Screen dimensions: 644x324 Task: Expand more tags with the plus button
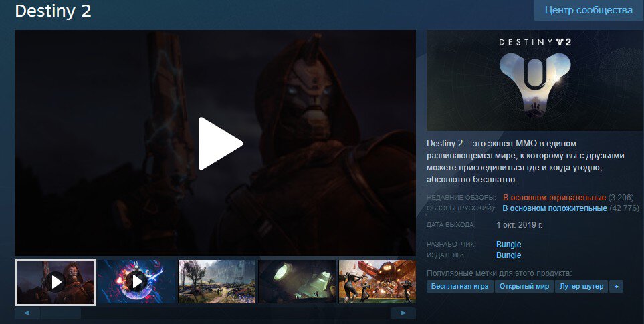click(x=617, y=287)
